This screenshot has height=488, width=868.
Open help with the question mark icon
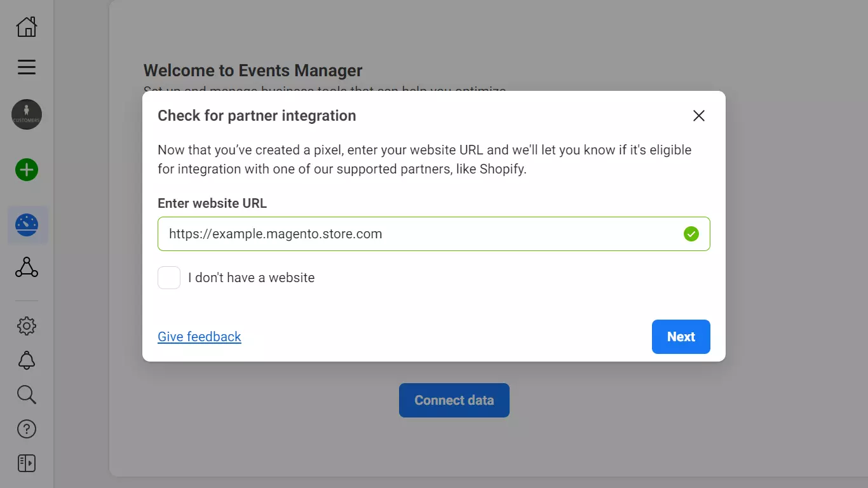[x=27, y=429]
